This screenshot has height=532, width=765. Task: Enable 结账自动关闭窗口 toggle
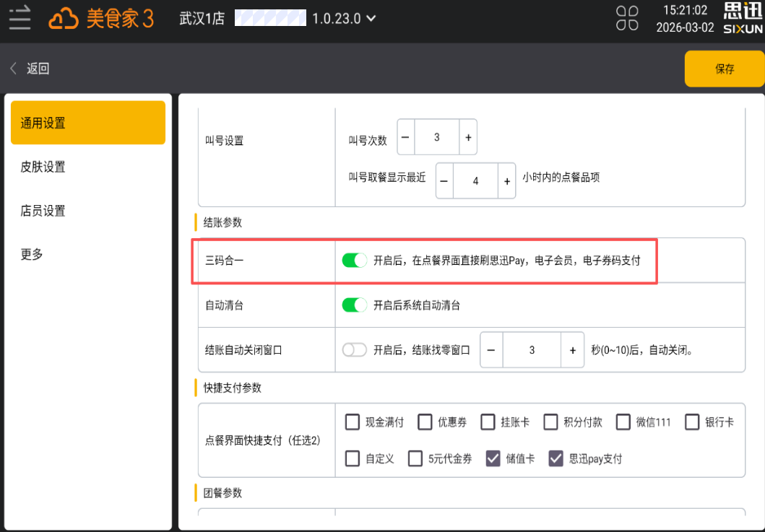pos(355,350)
